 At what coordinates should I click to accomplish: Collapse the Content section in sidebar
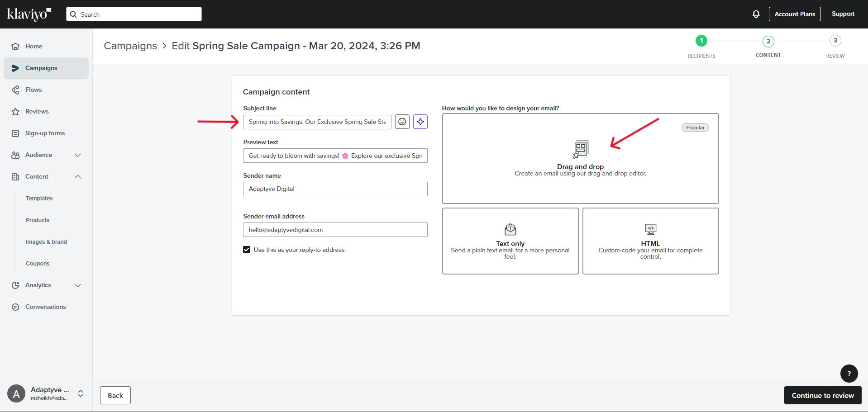(x=78, y=177)
